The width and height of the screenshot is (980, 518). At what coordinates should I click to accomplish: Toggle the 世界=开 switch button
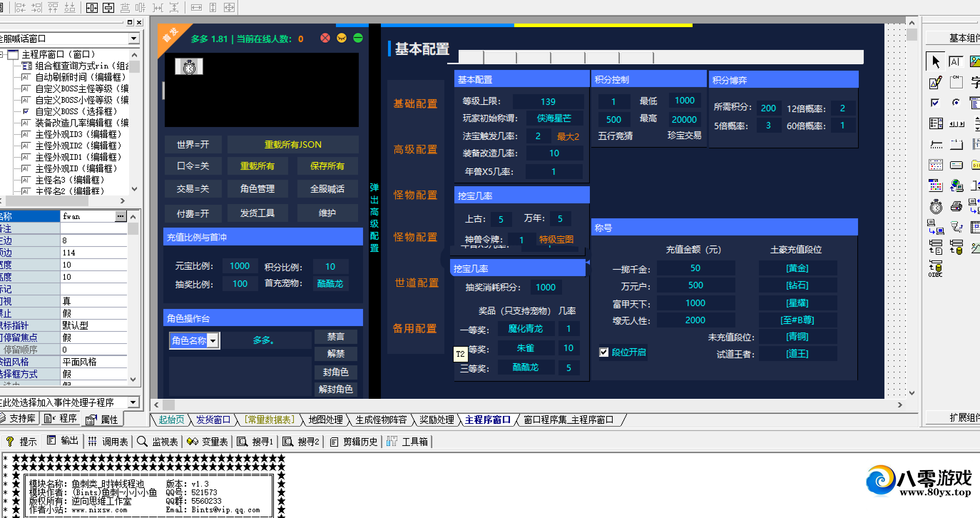point(193,144)
